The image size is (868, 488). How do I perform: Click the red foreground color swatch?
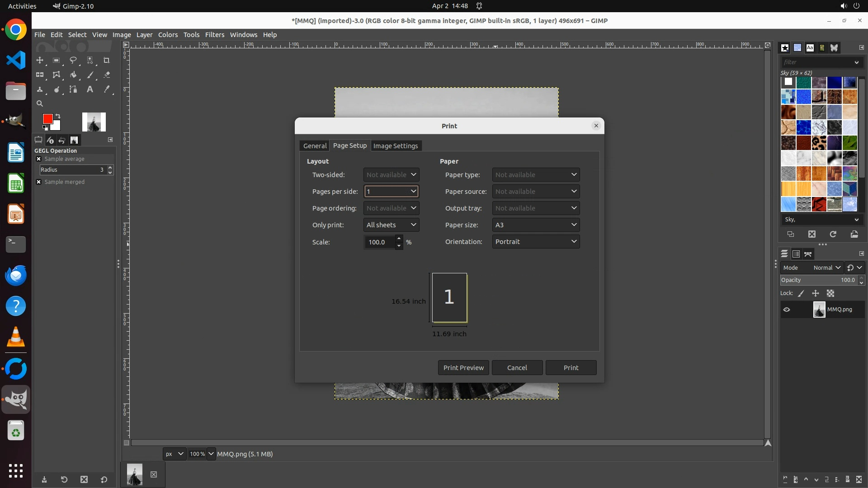[x=47, y=118]
